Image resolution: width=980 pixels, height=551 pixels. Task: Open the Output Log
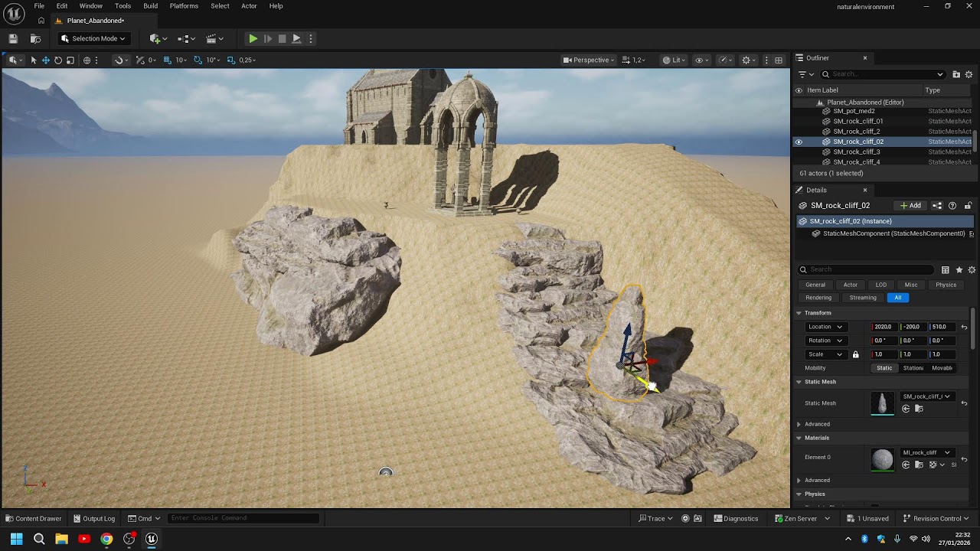click(x=93, y=519)
